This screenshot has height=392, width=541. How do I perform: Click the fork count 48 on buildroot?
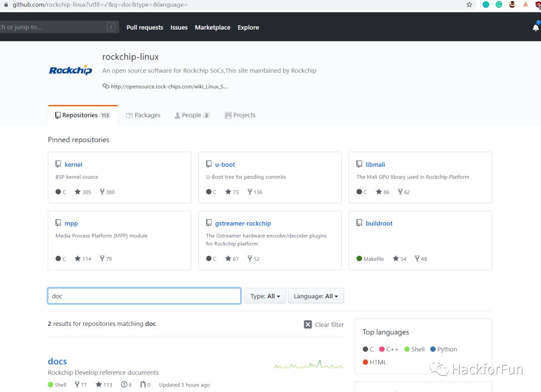(x=421, y=258)
